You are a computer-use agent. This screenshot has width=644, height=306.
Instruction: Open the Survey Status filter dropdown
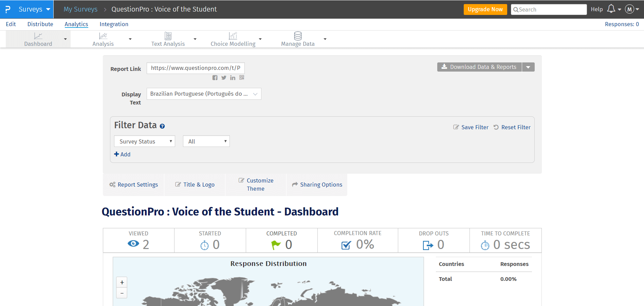pyautogui.click(x=145, y=141)
